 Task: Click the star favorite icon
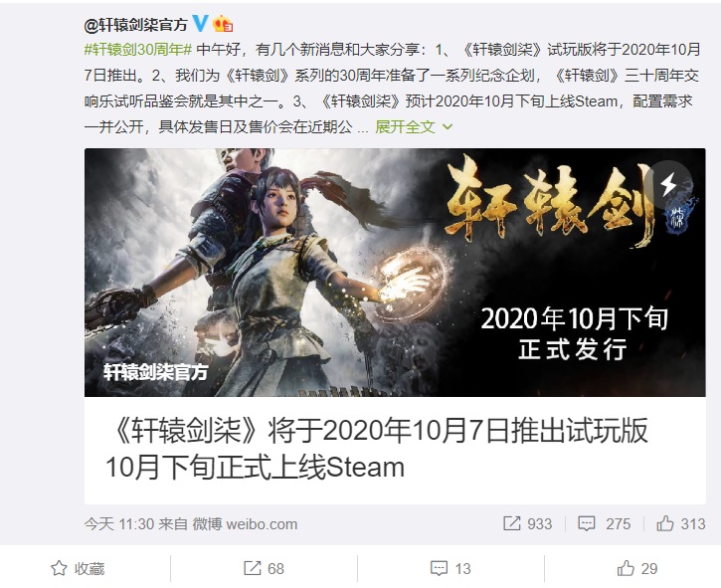click(59, 568)
